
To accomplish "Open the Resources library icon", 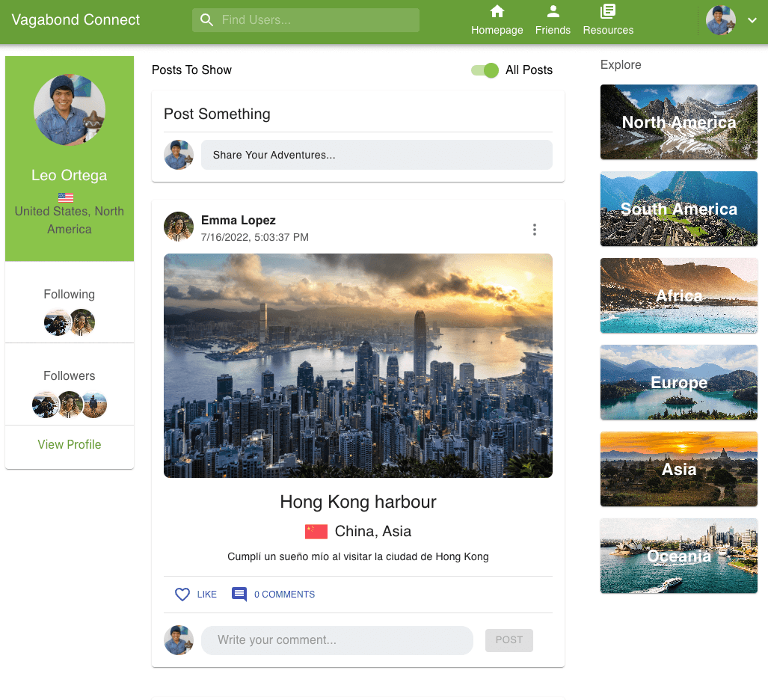I will (x=608, y=11).
